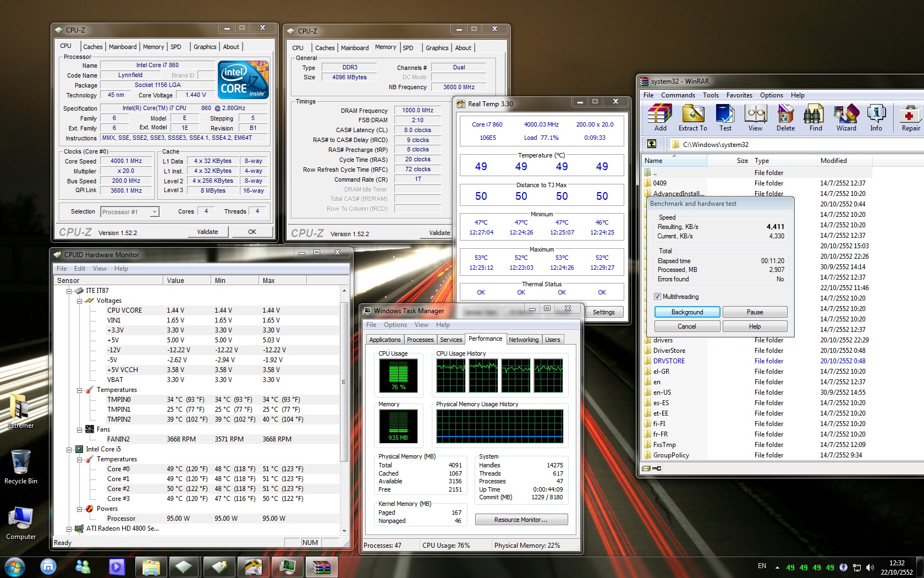Click the Hardware Monitor vertical scrollbar
The width and height of the screenshot is (924, 578).
(344, 380)
